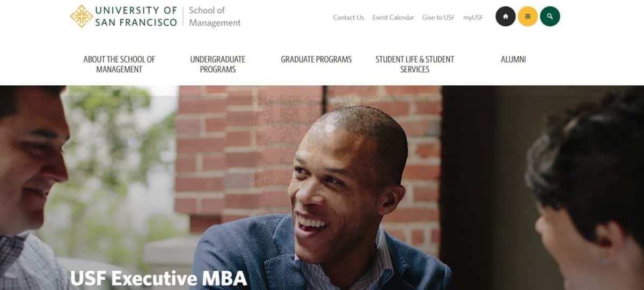Click the Give to USF link
The height and width of the screenshot is (290, 644).
click(x=438, y=18)
